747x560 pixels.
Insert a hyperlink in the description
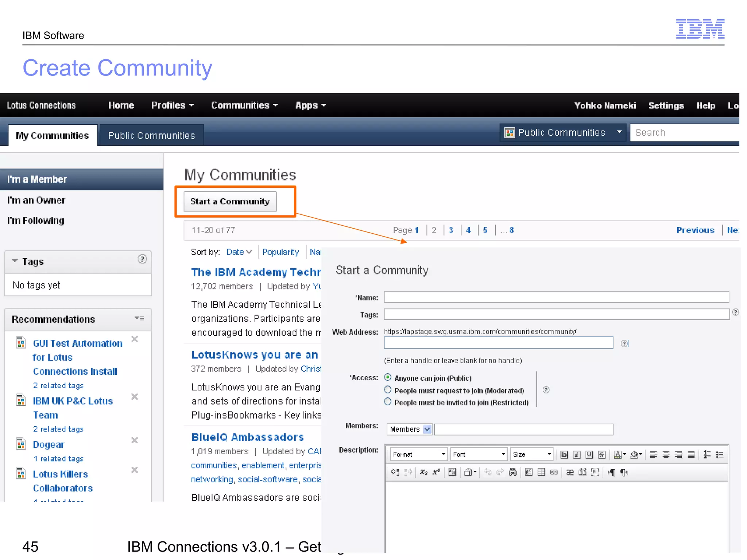pos(554,472)
